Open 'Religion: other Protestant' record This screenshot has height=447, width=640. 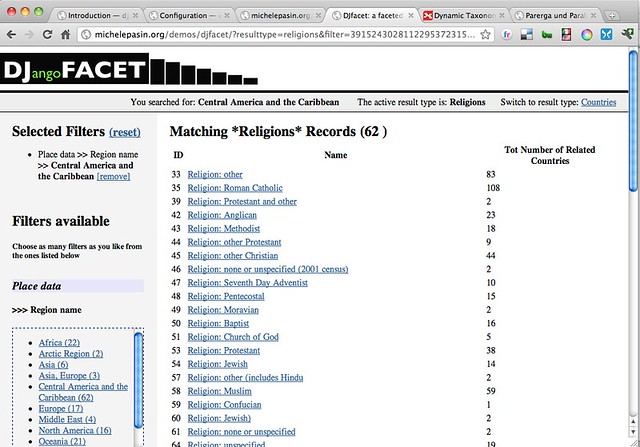[234, 242]
